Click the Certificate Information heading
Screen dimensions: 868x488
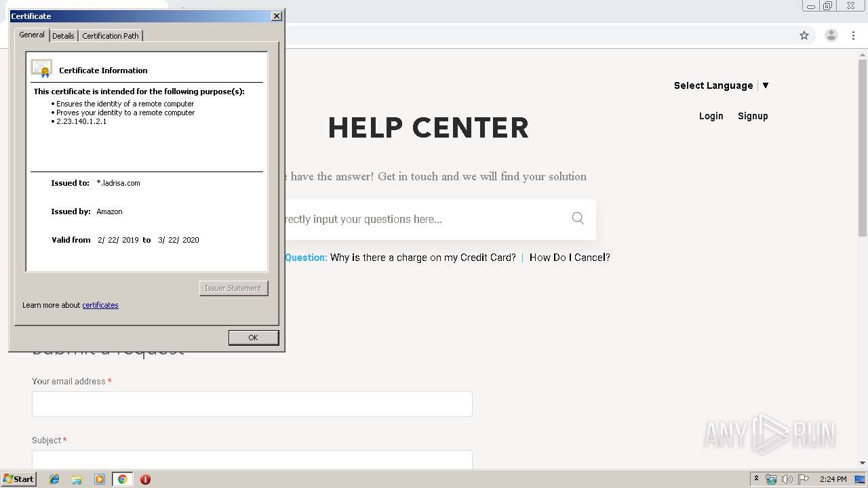point(103,70)
